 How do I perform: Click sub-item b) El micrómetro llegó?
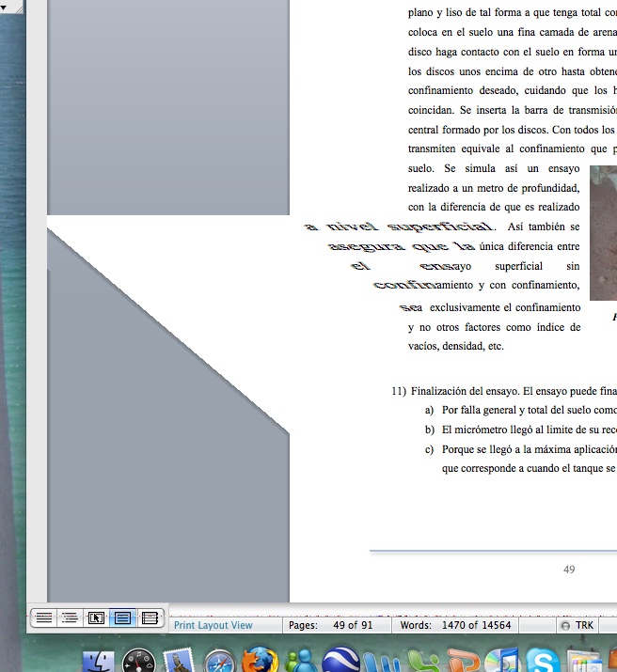(520, 430)
